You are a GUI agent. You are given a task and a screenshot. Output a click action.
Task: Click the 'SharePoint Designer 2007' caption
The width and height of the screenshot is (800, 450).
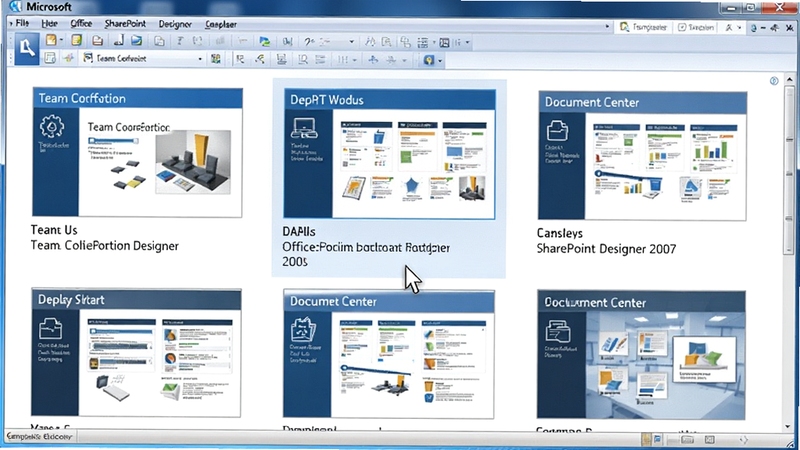pos(606,249)
